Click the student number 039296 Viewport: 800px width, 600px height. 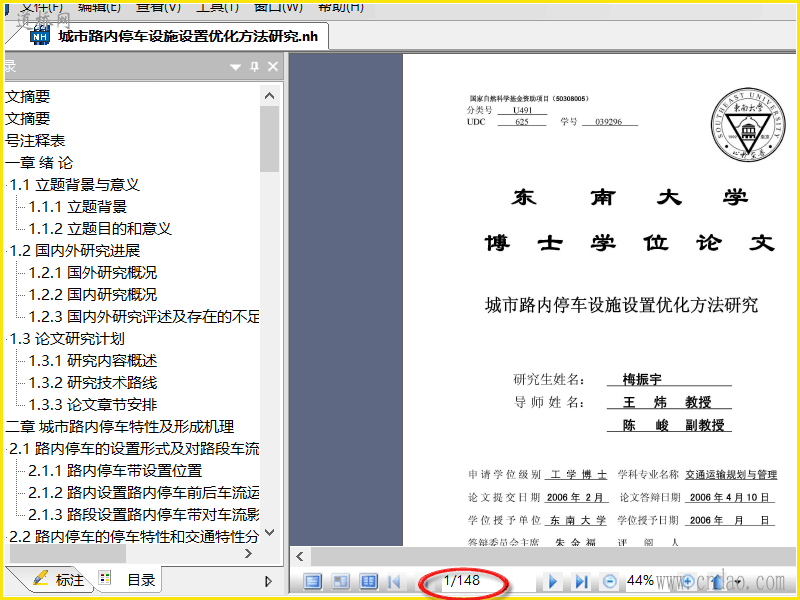click(609, 121)
